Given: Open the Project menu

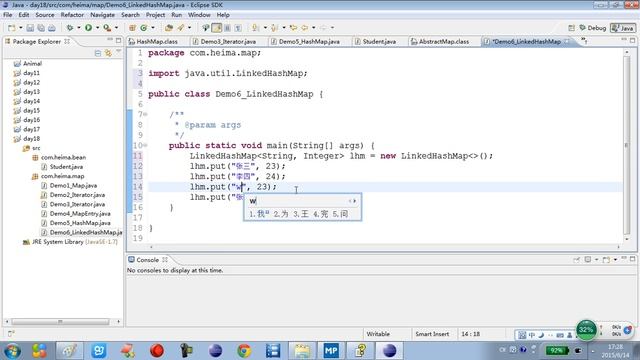Looking at the screenshot, I should coord(156,15).
